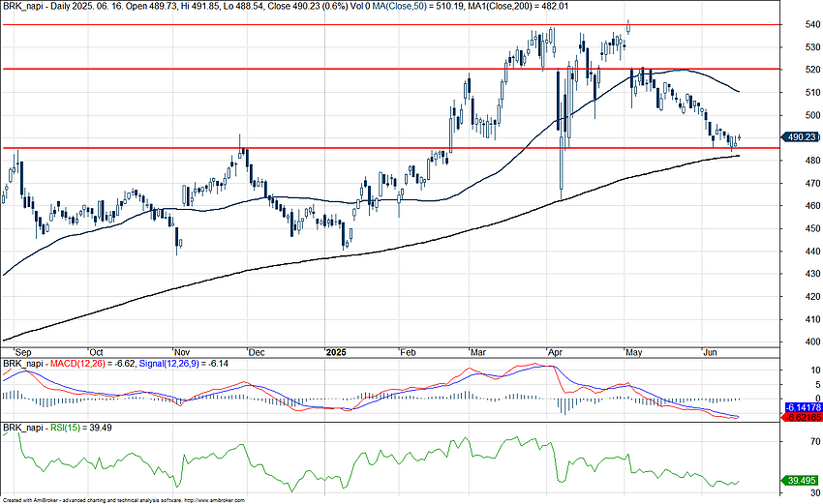Image resolution: width=823 pixels, height=504 pixels.
Task: Click the Apr month marker on time axis
Action: click(555, 352)
